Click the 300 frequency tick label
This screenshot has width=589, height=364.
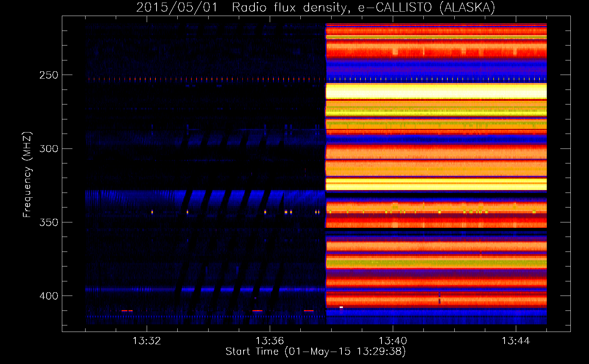[x=49, y=149]
